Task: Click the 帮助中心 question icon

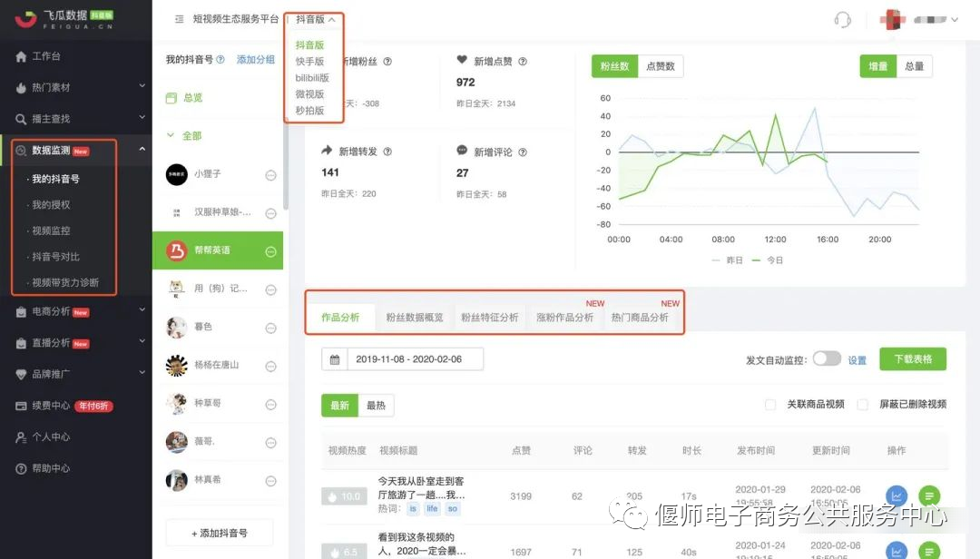Action: tap(21, 468)
